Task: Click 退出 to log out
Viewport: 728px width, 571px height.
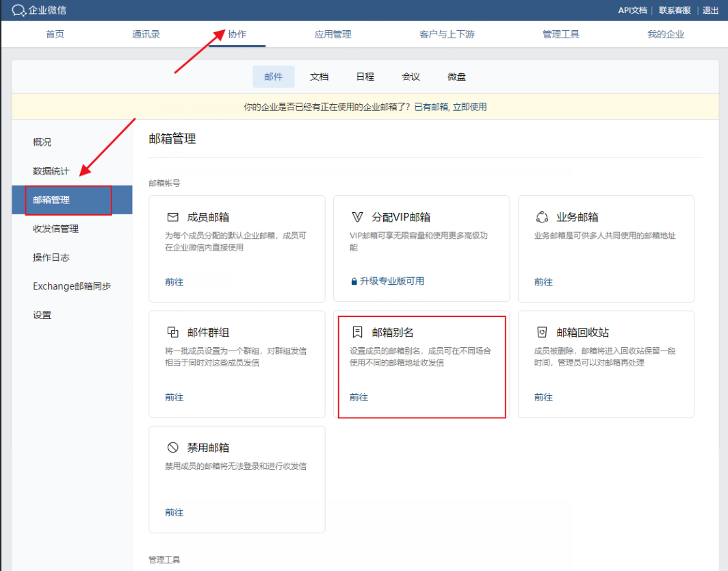Action: (710, 10)
